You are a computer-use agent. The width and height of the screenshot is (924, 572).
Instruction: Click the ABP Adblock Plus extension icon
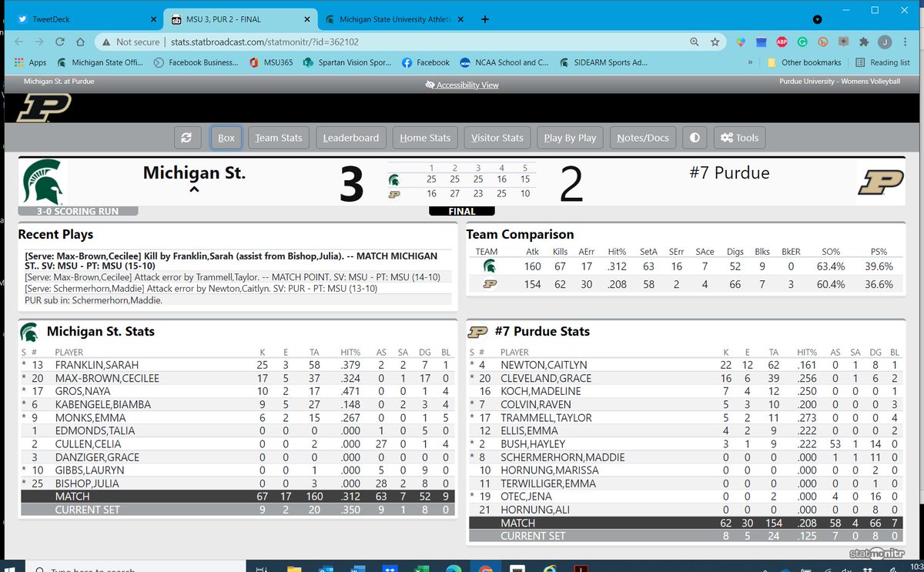[782, 42]
